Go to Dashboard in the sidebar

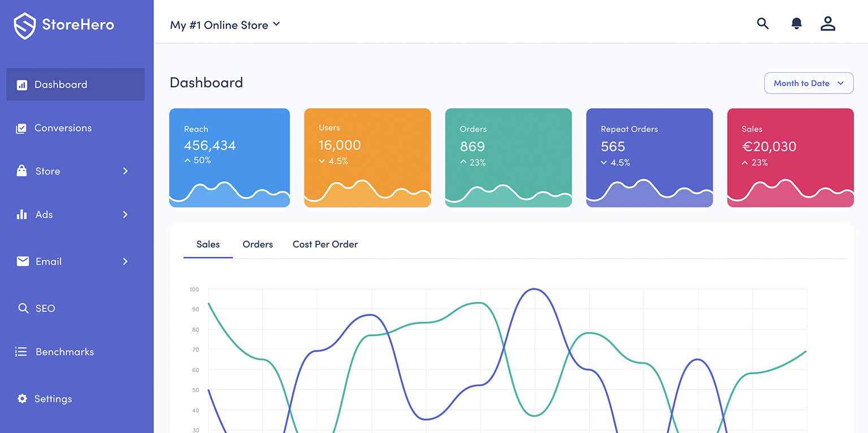pos(76,85)
